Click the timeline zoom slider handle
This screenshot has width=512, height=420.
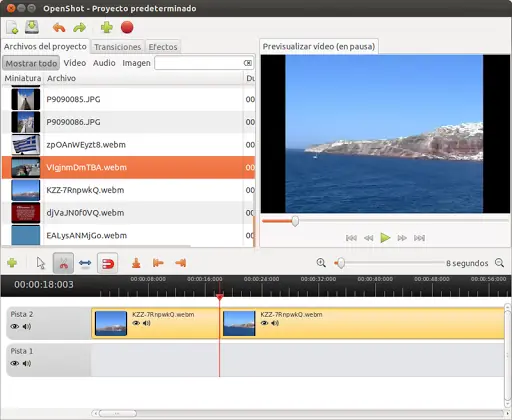tap(340, 263)
